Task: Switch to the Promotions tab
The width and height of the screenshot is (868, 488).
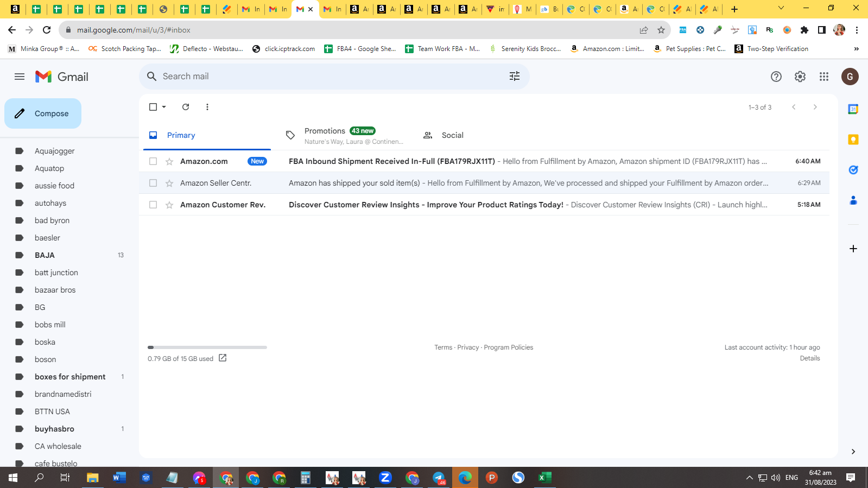Action: 345,135
